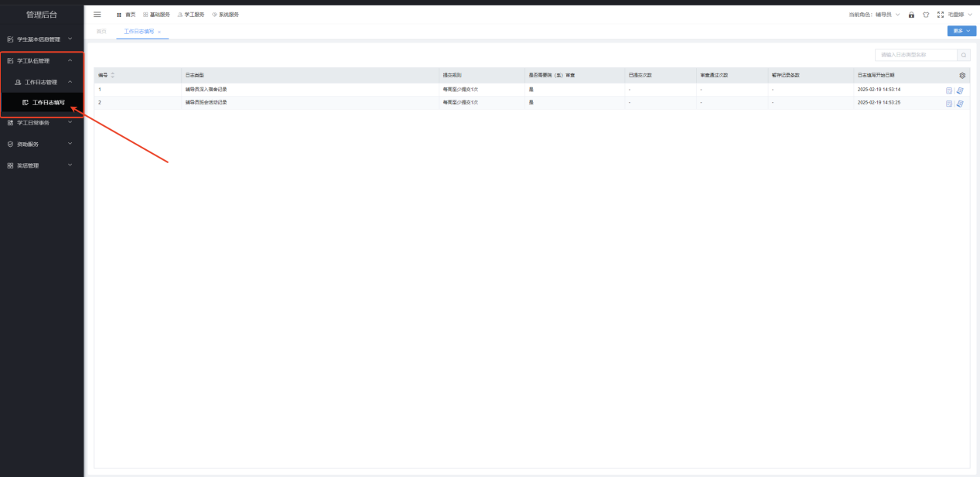The height and width of the screenshot is (477, 980).
Task: Click the first row's write log icon
Action: click(960, 90)
